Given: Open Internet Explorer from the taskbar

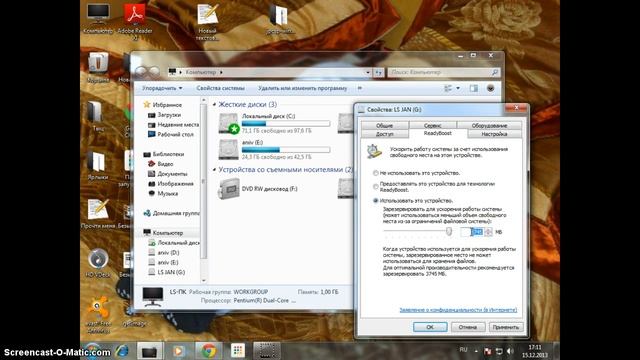Looking at the screenshot, I should pos(122,351).
